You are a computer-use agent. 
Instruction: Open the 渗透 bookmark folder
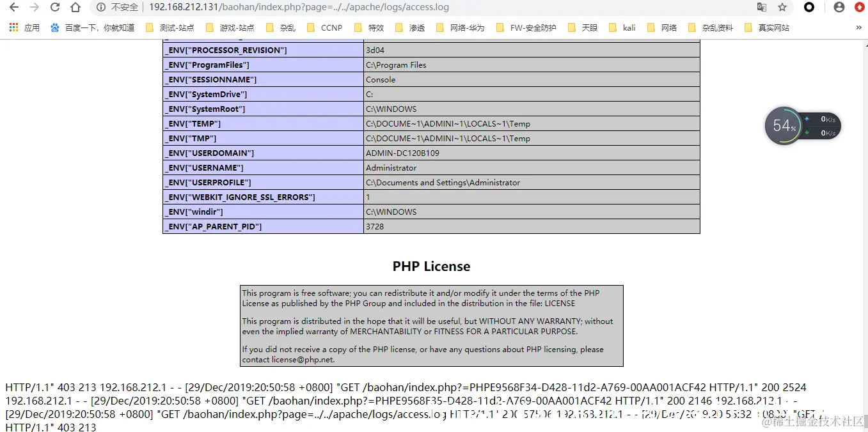pos(410,27)
